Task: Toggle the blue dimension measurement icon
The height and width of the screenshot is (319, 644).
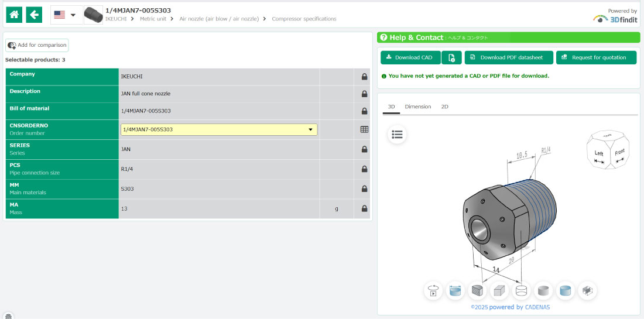Action: point(455,291)
